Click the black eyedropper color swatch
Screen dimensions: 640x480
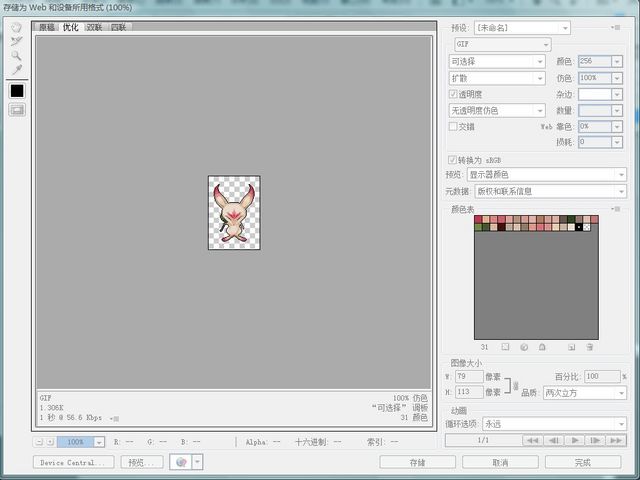tap(17, 91)
